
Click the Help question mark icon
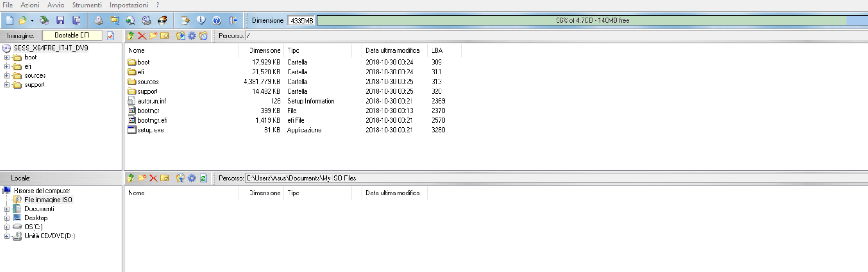(217, 20)
